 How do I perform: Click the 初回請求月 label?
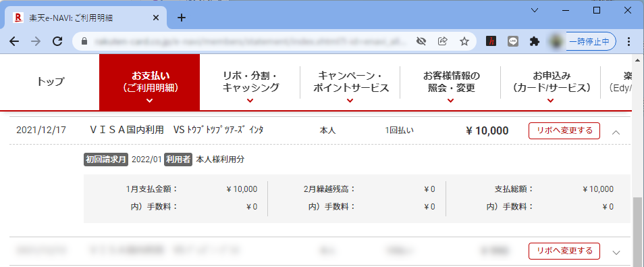(107, 160)
